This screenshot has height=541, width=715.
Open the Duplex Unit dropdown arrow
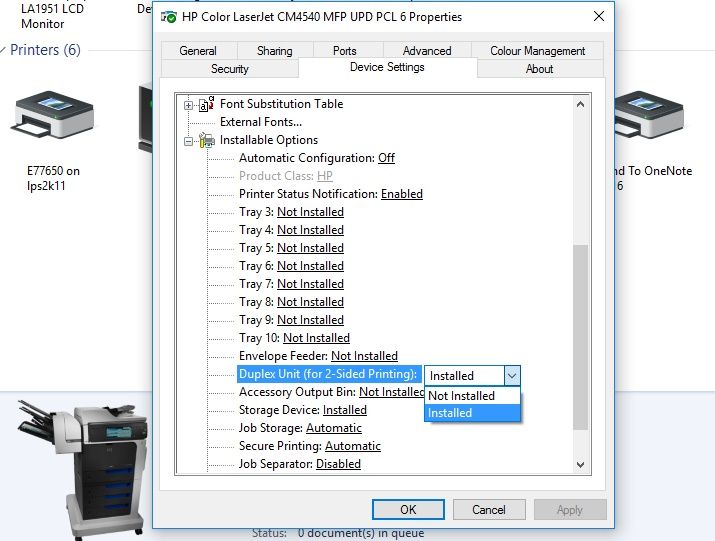512,376
